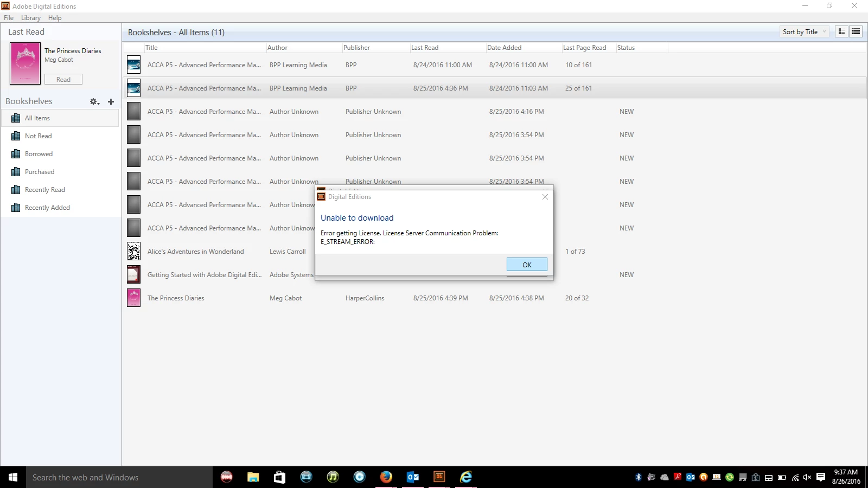
Task: Click the Date Added column header
Action: point(524,48)
